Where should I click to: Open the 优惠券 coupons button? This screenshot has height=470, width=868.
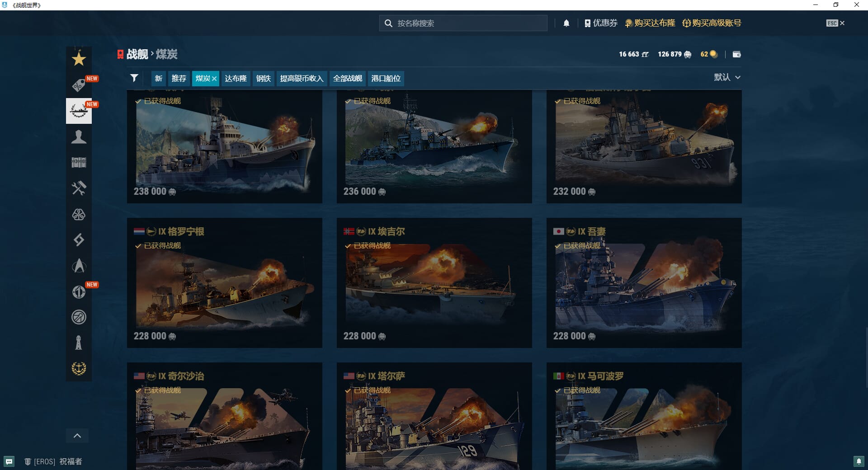601,23
